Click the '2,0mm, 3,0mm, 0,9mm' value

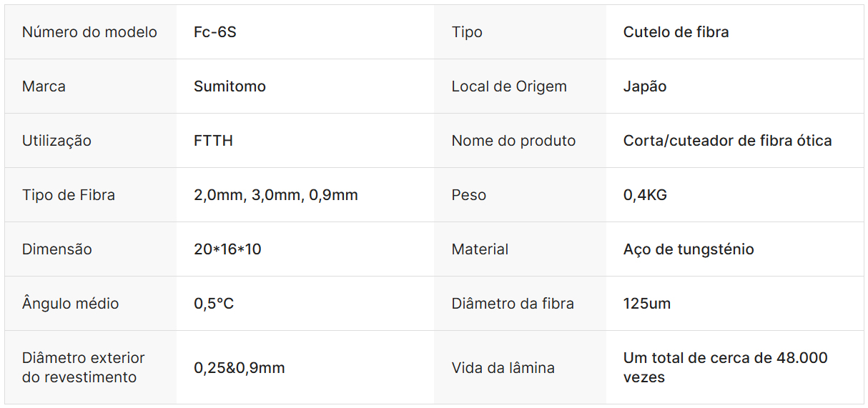point(275,195)
